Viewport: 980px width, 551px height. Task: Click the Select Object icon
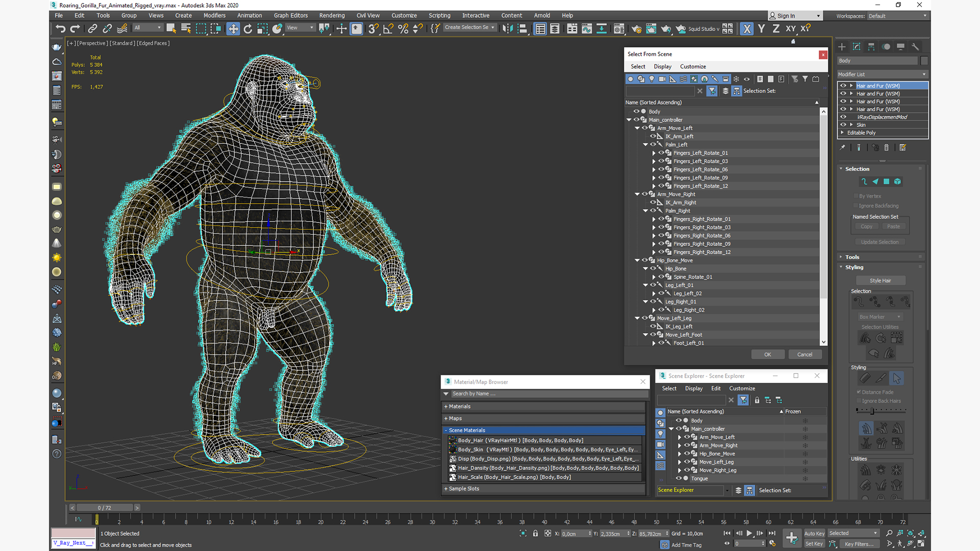pos(169,28)
